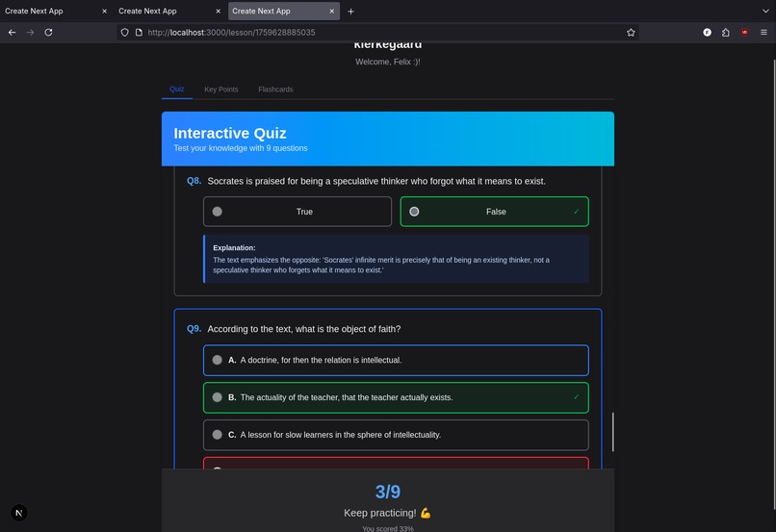
Task: Click the browser forward arrow
Action: (30, 32)
